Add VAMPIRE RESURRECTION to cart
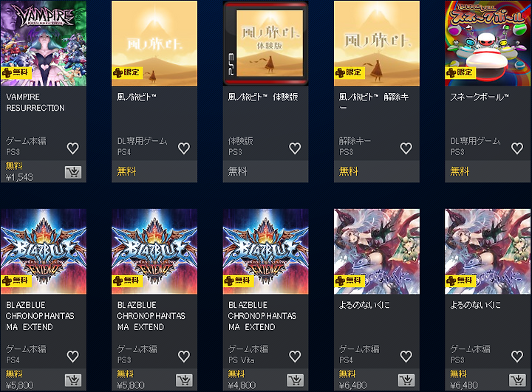Image resolution: width=532 pixels, height=392 pixels. coord(73,172)
